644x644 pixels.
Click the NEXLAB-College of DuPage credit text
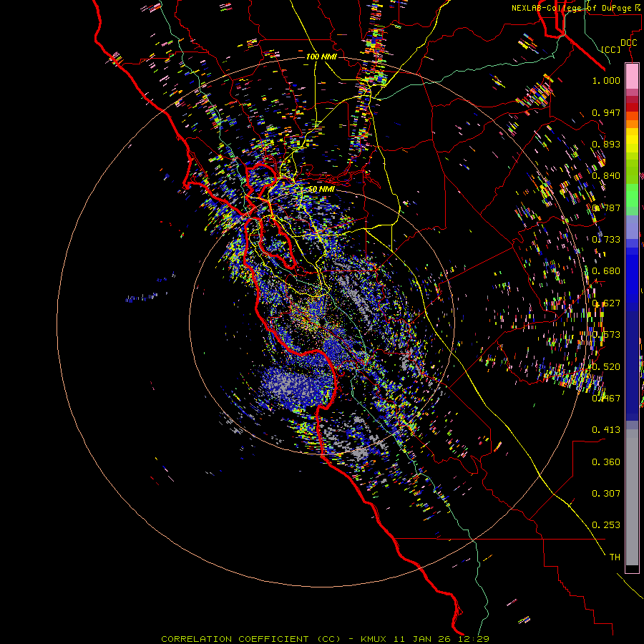pyautogui.click(x=577, y=8)
